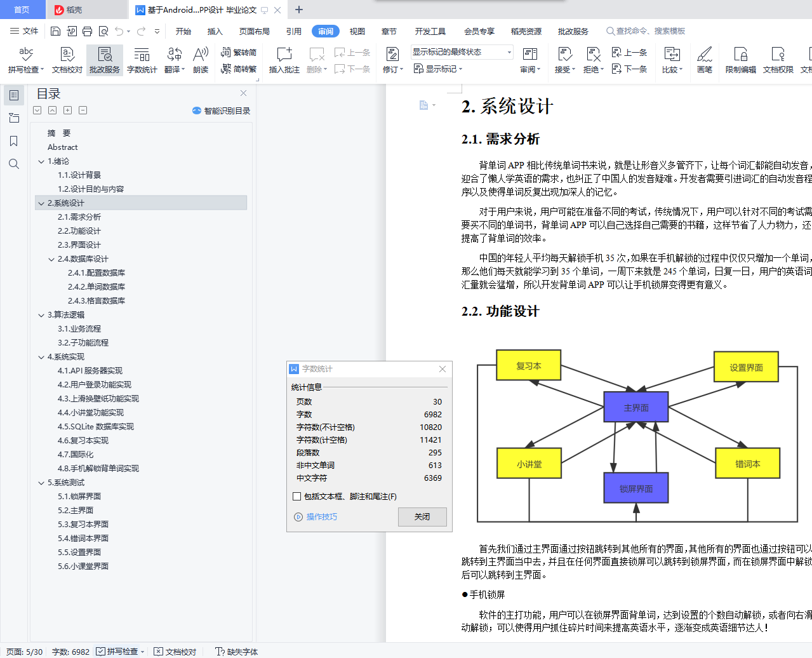Screen dimensions: 812x658
Task: Switch to the 视图 ribbon tab
Action: [357, 31]
